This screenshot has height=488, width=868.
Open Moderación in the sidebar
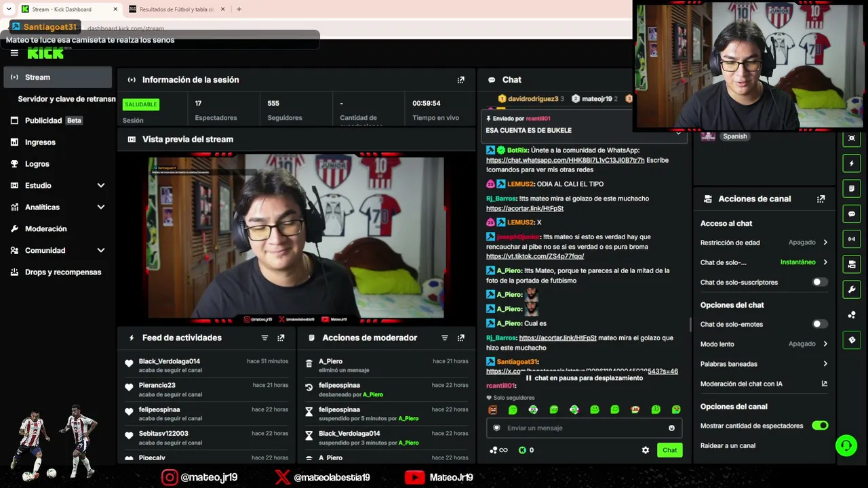pos(58,229)
